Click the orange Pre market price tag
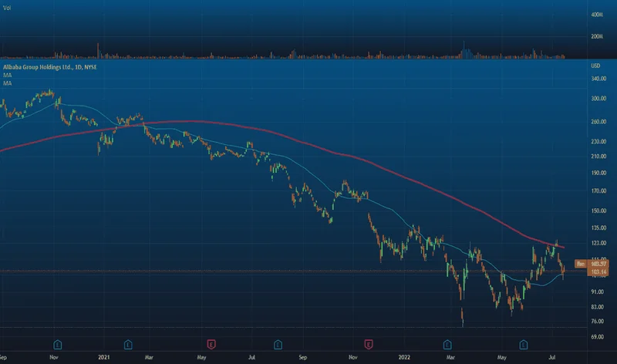The width and height of the screenshot is (617, 364). [582, 265]
